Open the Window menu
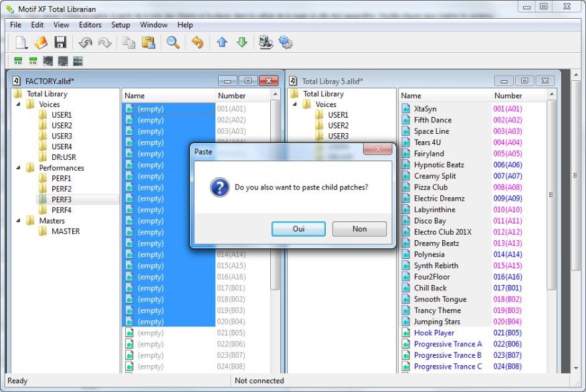The image size is (586, 392). click(x=154, y=25)
